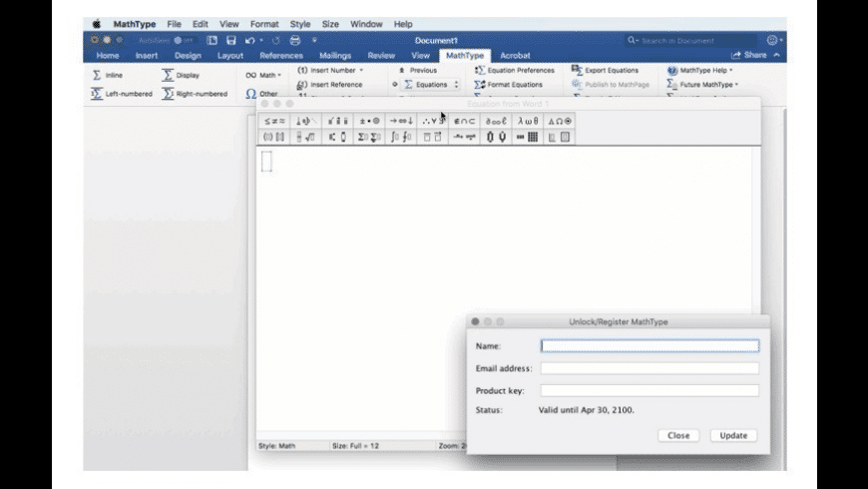The width and height of the screenshot is (868, 489).
Task: Open the Style menu in menu bar
Action: (x=300, y=24)
